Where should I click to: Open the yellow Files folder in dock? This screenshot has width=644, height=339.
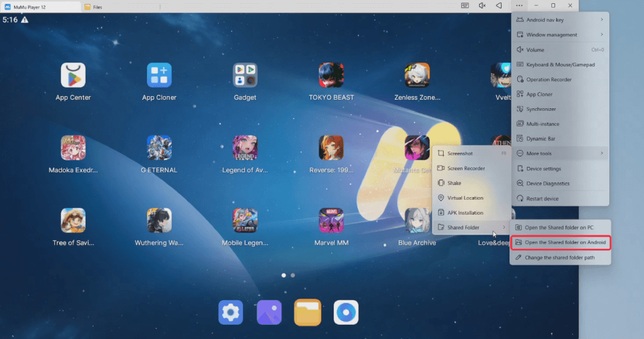(308, 313)
